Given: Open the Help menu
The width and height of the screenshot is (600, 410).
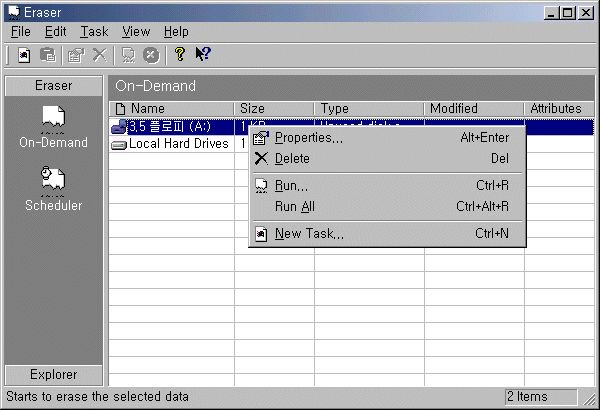Looking at the screenshot, I should tap(176, 32).
